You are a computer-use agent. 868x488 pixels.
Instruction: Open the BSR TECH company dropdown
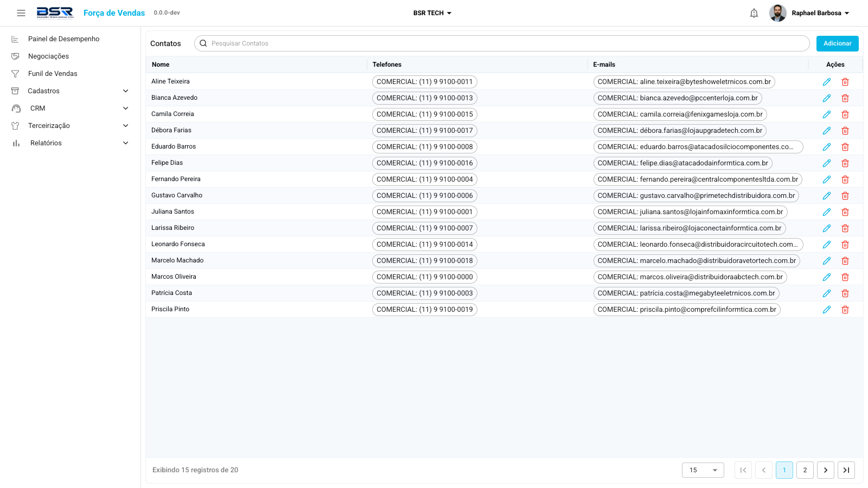click(432, 13)
